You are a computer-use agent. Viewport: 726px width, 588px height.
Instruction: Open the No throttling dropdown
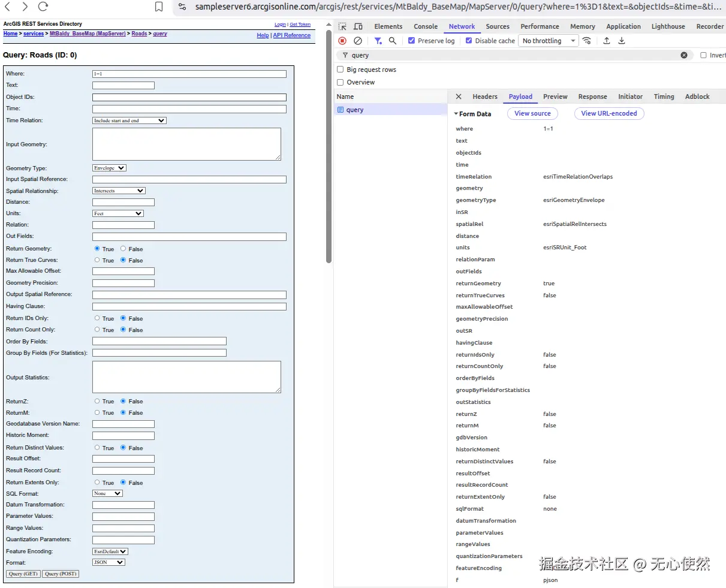click(x=549, y=41)
